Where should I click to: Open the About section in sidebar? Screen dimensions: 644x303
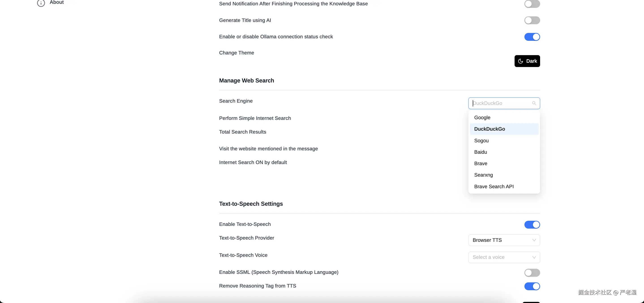pyautogui.click(x=57, y=2)
